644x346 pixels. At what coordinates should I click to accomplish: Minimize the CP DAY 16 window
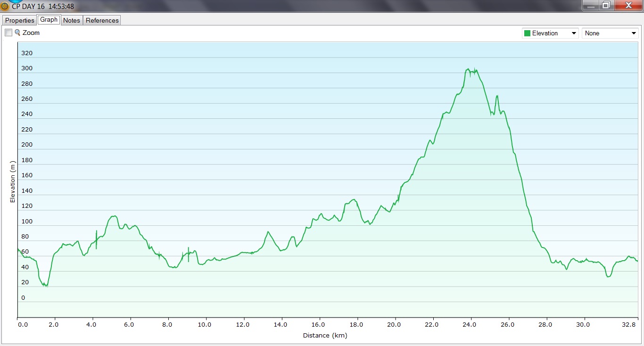(x=590, y=5)
